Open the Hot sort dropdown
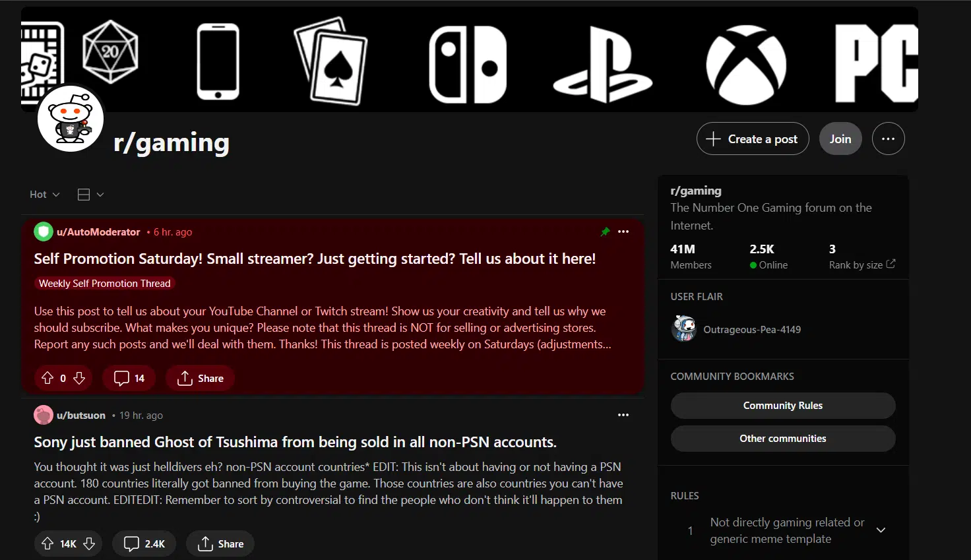This screenshot has width=971, height=560. [x=43, y=194]
